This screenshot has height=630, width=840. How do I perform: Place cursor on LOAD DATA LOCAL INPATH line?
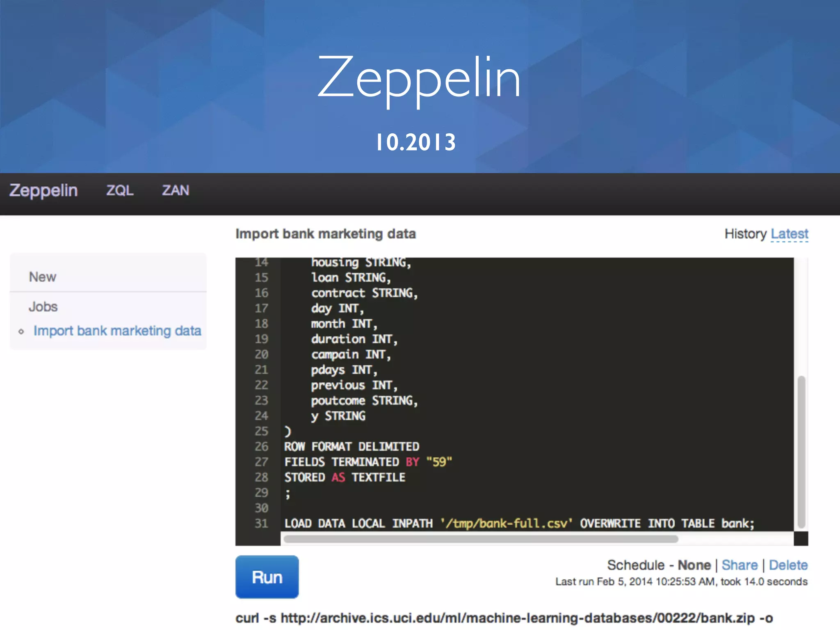[519, 523]
